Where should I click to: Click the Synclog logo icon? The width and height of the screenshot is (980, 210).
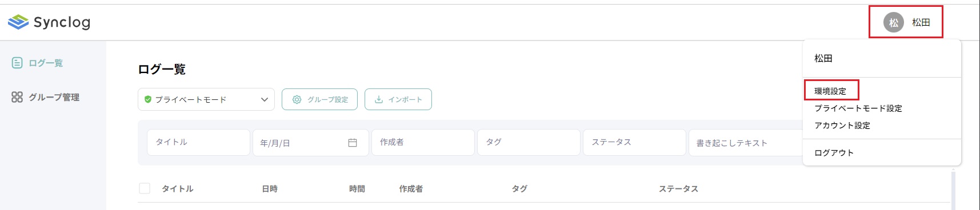coord(18,22)
